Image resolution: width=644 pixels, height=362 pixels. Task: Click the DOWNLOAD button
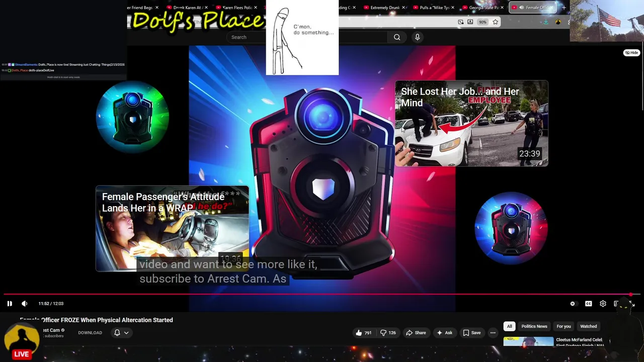click(90, 333)
